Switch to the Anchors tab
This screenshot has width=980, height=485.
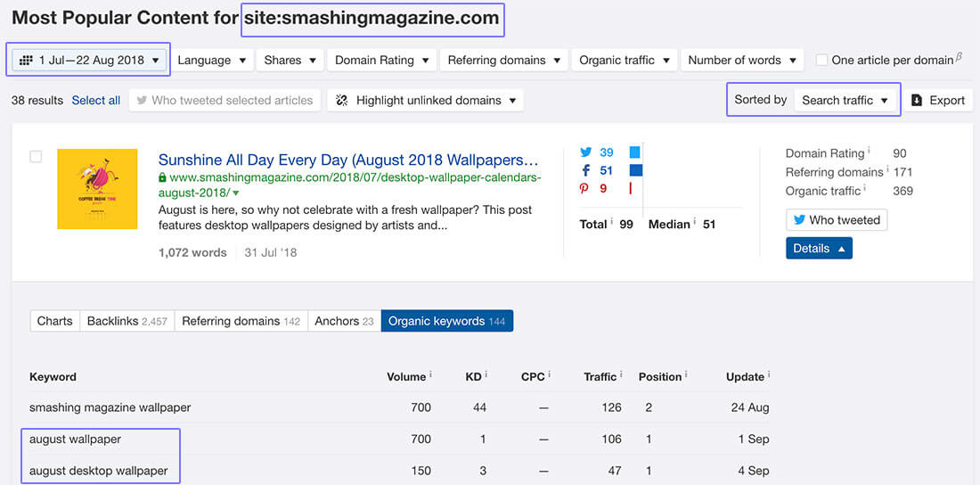(x=344, y=321)
